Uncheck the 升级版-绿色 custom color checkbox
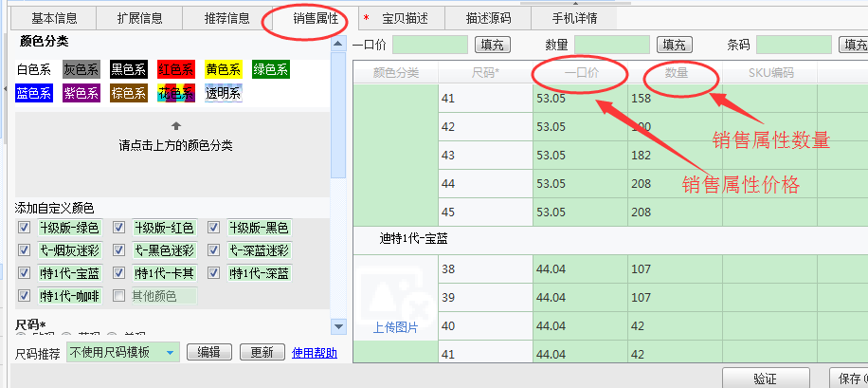This screenshot has width=868, height=388. tap(24, 228)
